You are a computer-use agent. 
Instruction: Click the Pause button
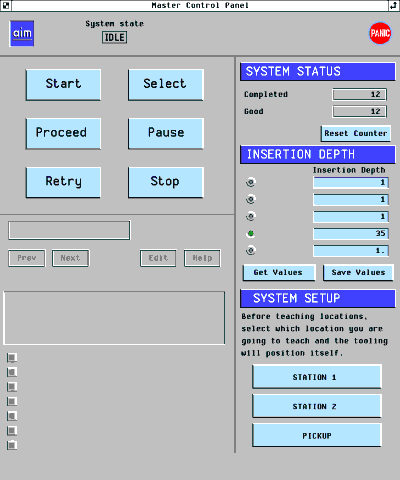(166, 133)
